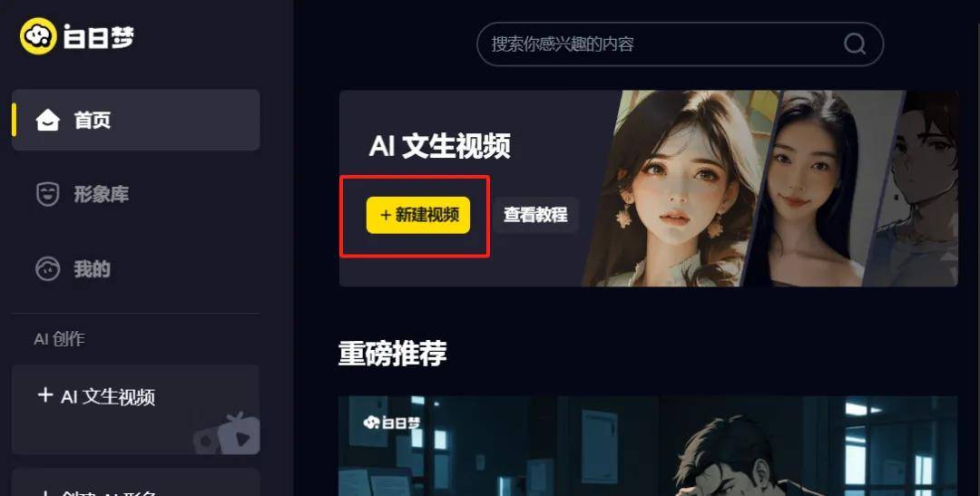This screenshot has width=980, height=496.
Task: Click the 白日梦 logo icon
Action: click(x=38, y=36)
